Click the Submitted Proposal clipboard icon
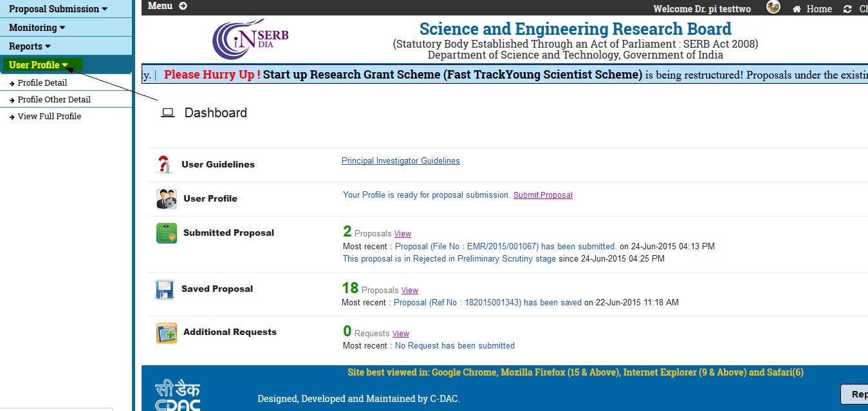The height and width of the screenshot is (411, 868). click(166, 233)
